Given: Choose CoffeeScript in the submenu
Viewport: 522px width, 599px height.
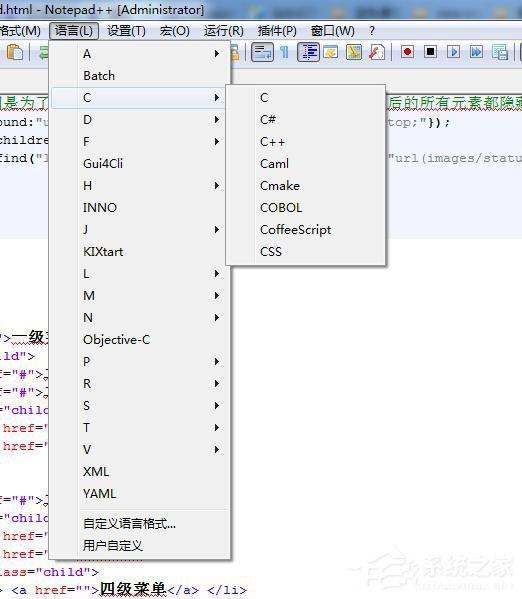Looking at the screenshot, I should coord(306,230).
